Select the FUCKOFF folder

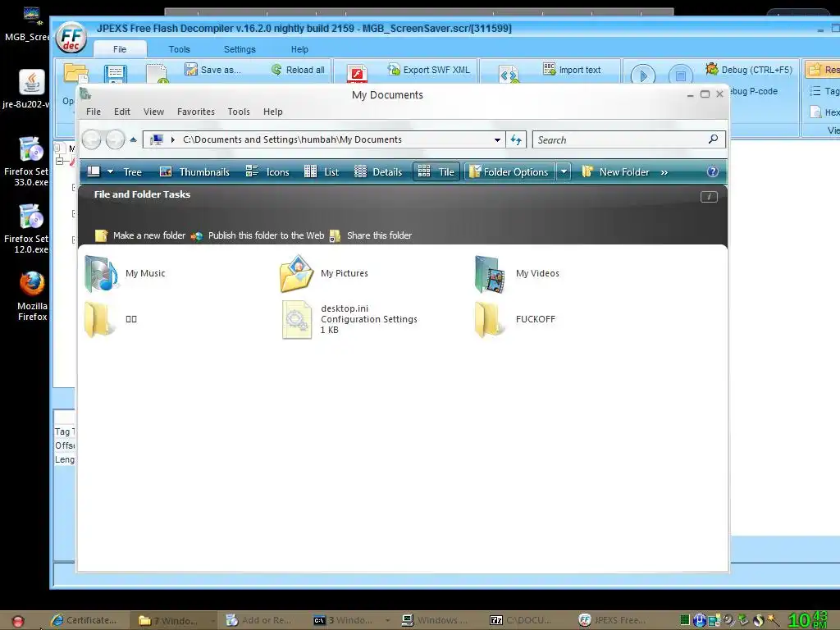tap(515, 319)
